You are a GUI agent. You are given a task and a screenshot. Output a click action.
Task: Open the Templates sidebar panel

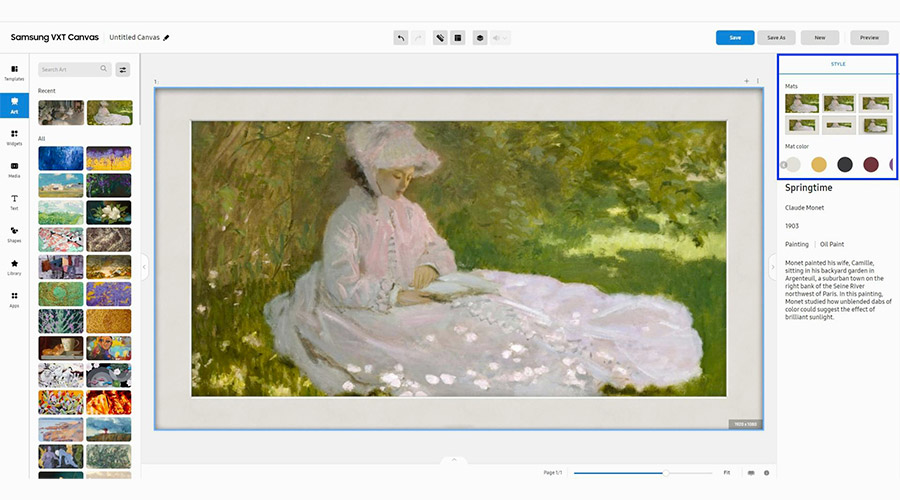pos(14,73)
